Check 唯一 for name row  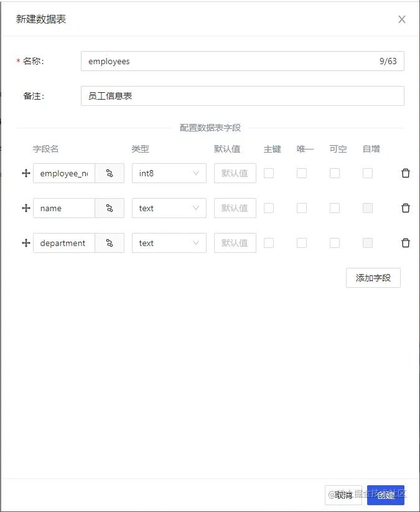302,208
